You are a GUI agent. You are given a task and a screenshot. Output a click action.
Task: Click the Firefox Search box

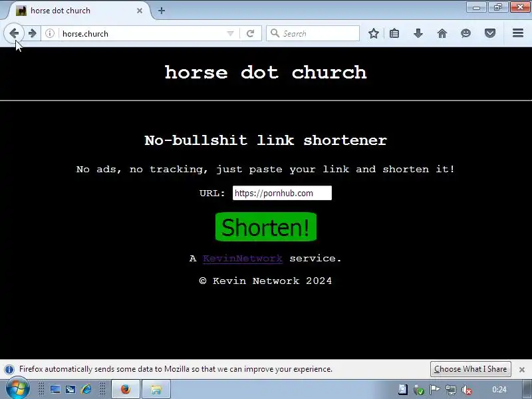pyautogui.click(x=313, y=33)
